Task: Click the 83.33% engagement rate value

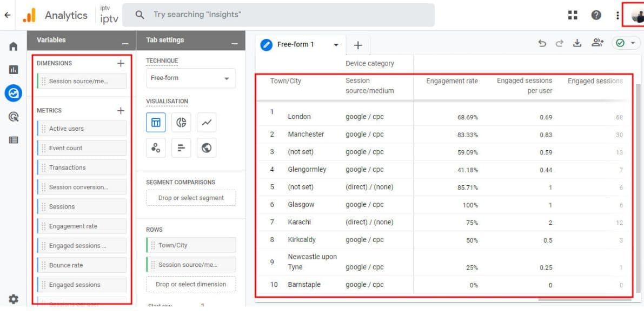Action: [468, 135]
